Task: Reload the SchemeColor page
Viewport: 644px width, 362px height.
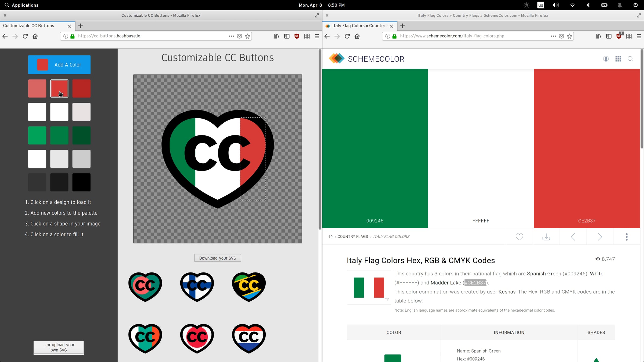Action: [347, 36]
